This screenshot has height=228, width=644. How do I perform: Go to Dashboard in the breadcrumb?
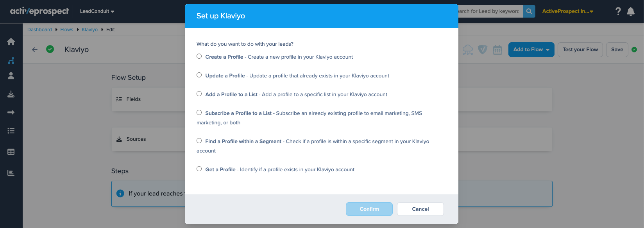pyautogui.click(x=39, y=30)
